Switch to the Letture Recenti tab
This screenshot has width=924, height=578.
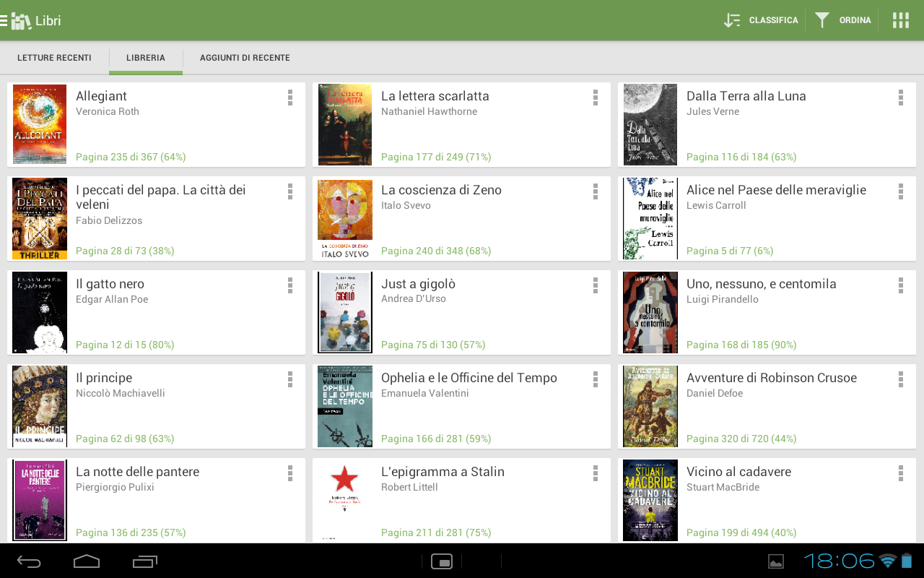(54, 58)
